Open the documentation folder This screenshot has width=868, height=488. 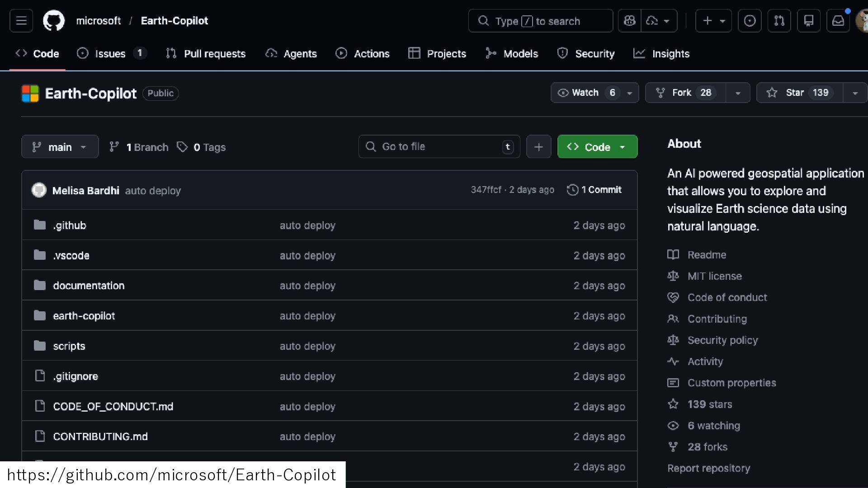tap(89, 286)
